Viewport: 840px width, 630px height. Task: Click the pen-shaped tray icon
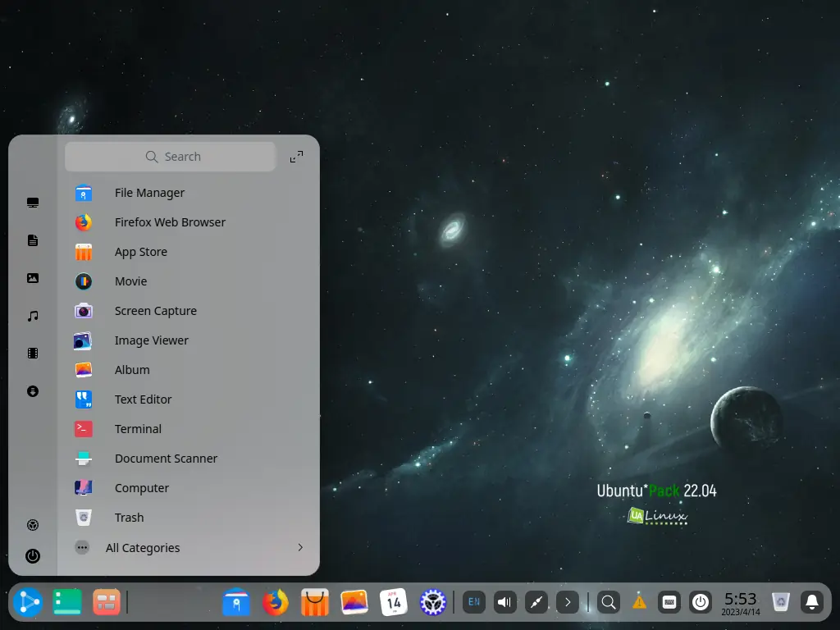click(536, 602)
